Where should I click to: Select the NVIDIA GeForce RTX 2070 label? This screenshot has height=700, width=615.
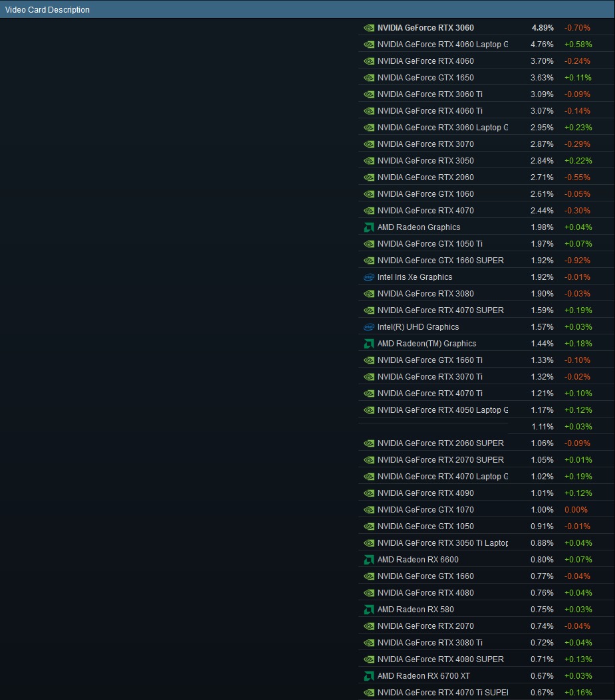coord(426,626)
